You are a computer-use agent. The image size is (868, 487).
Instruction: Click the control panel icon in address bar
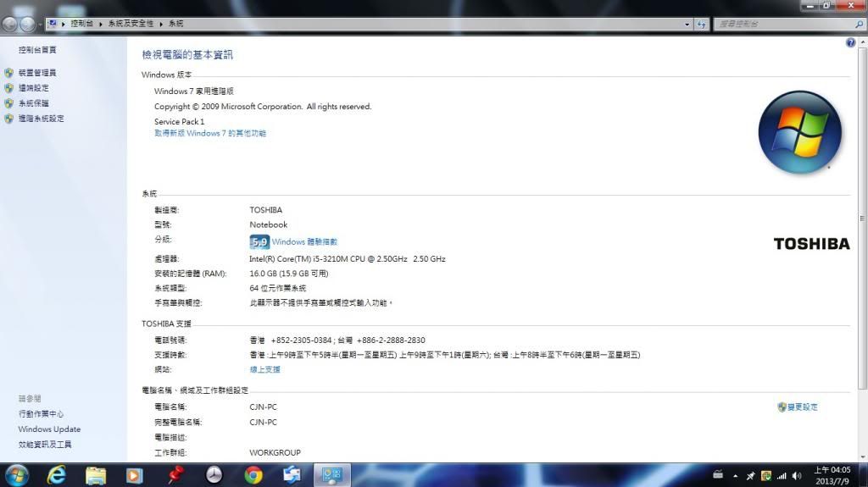pyautogui.click(x=53, y=23)
